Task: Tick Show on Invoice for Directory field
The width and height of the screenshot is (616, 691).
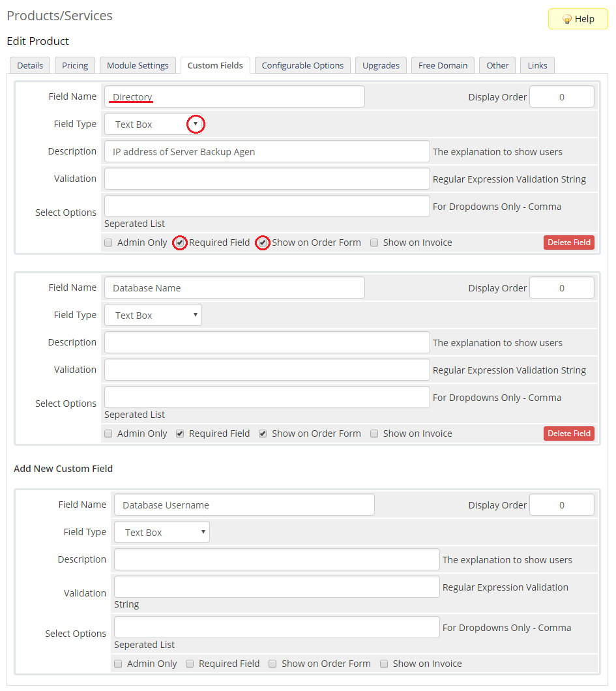Action: [374, 243]
